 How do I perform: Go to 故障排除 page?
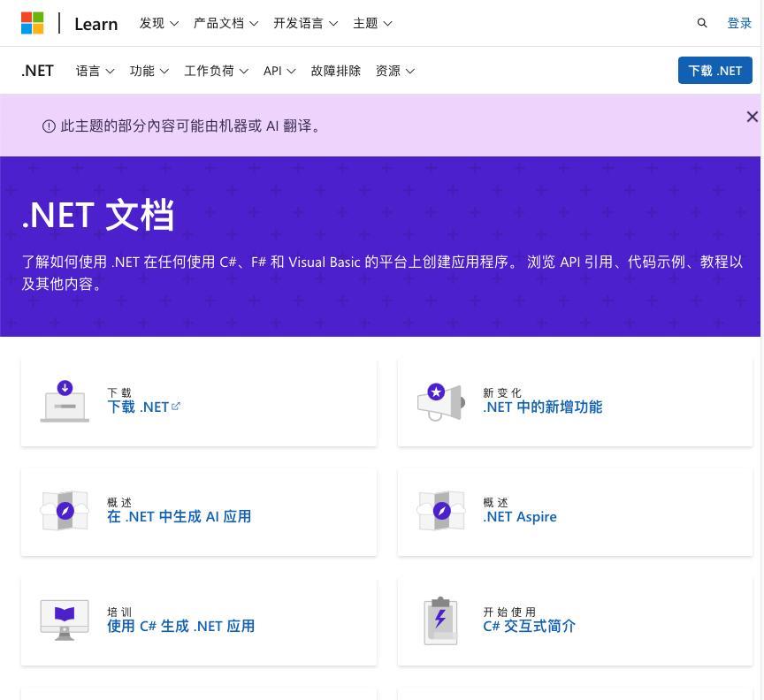click(x=336, y=71)
